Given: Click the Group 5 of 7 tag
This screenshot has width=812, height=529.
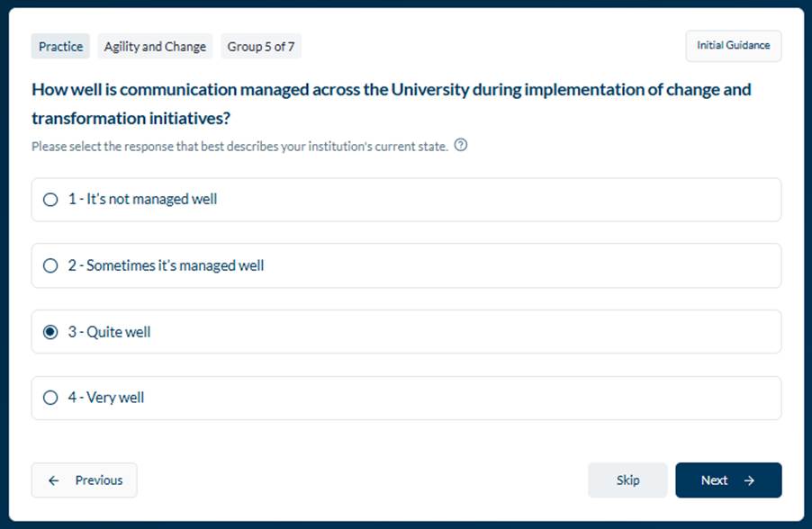Looking at the screenshot, I should [x=261, y=47].
